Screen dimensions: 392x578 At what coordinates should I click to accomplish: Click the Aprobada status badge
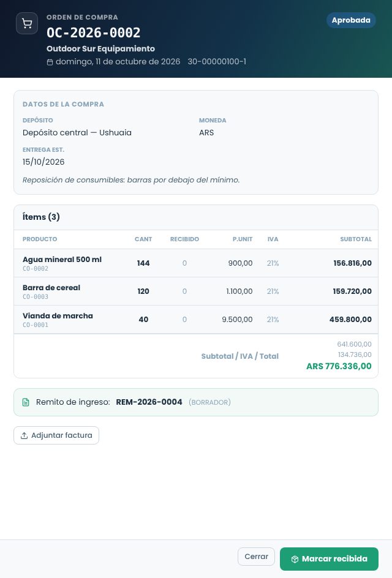[x=351, y=20]
